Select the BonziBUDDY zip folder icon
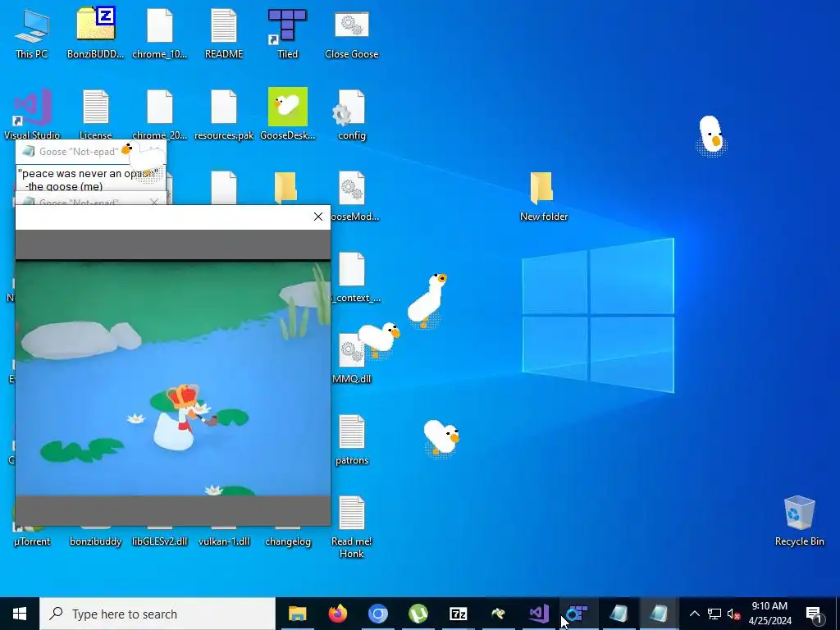The width and height of the screenshot is (840, 630). point(95,33)
